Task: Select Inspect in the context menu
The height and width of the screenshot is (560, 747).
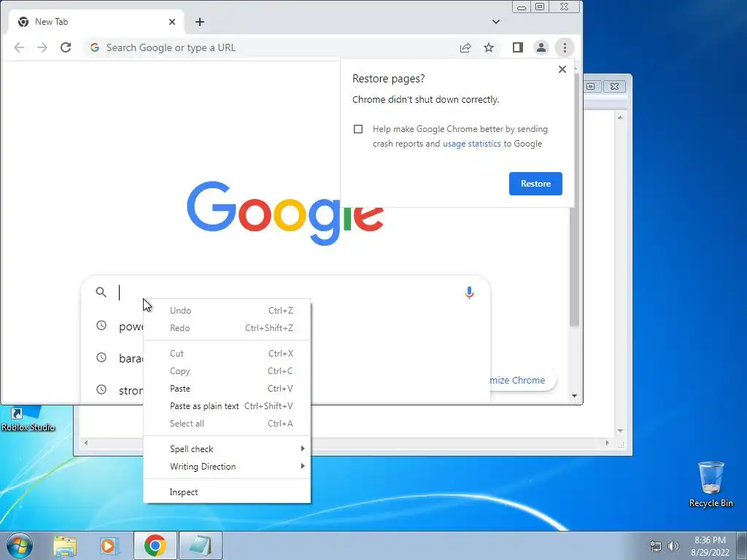Action: [x=228, y=492]
